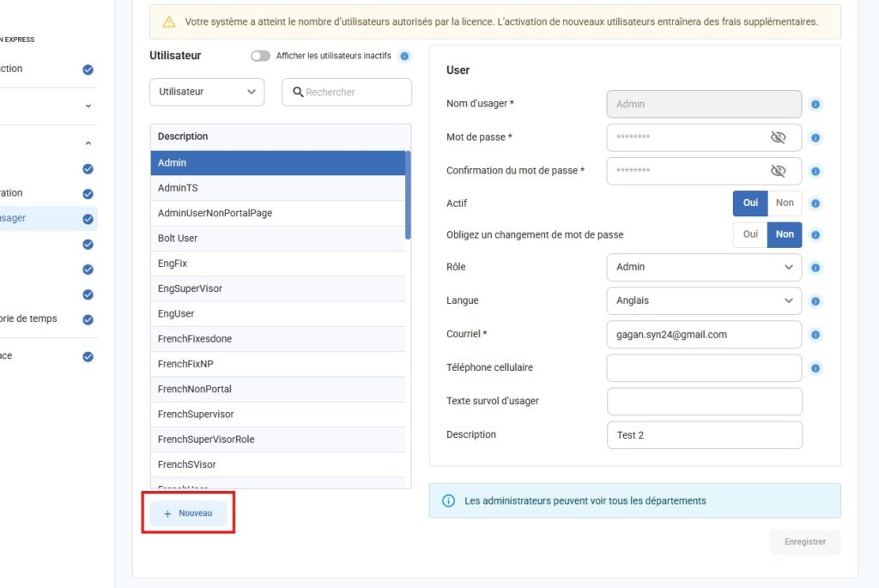This screenshot has height=588, width=879.
Task: Click info icon beside Courriel field
Action: 815,335
